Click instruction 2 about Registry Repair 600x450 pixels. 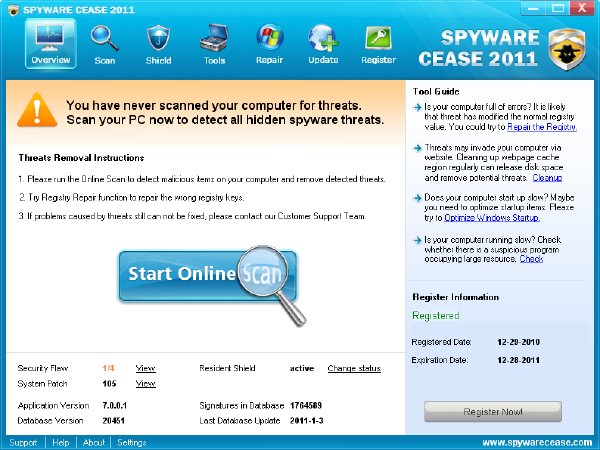tap(132, 197)
